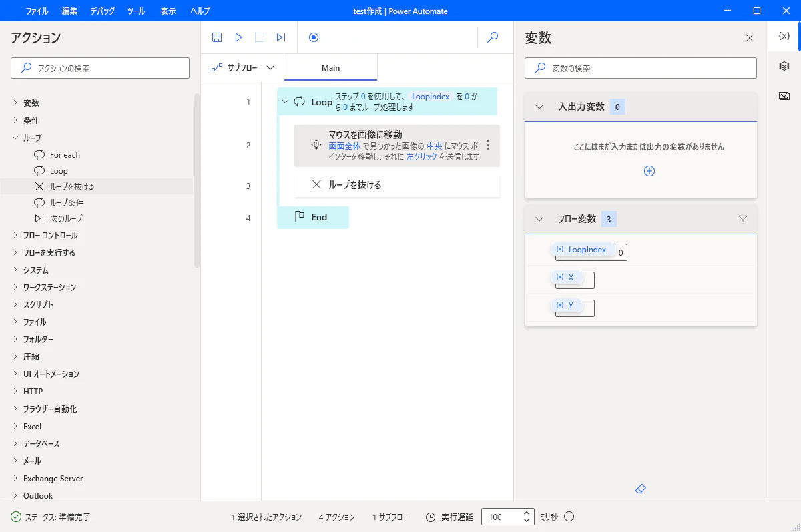This screenshot has height=532, width=801.
Task: Collapse the フロー変数 section
Action: coord(539,219)
